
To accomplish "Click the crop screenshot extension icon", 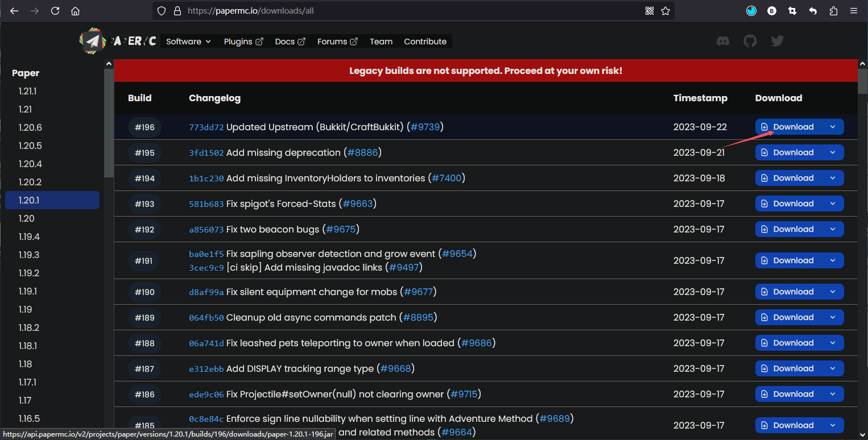I will 792,11.
